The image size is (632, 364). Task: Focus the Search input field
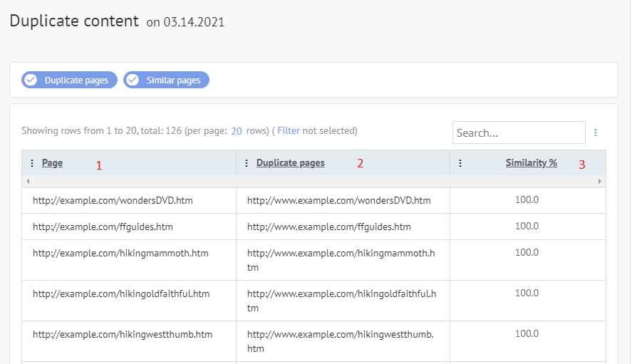(518, 132)
